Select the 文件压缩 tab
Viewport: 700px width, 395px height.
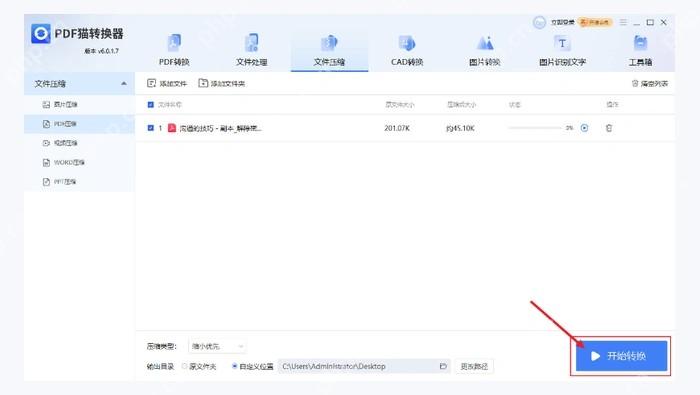329,50
